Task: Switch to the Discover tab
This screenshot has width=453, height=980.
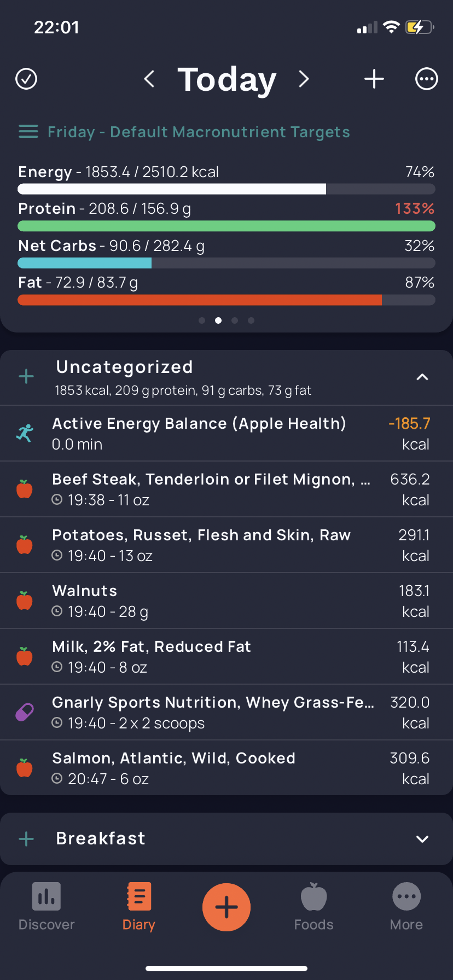Action: coord(47,907)
